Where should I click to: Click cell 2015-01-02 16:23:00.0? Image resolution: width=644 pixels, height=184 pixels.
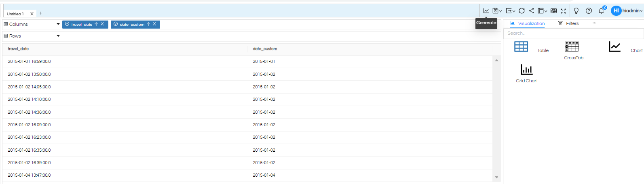coord(29,138)
